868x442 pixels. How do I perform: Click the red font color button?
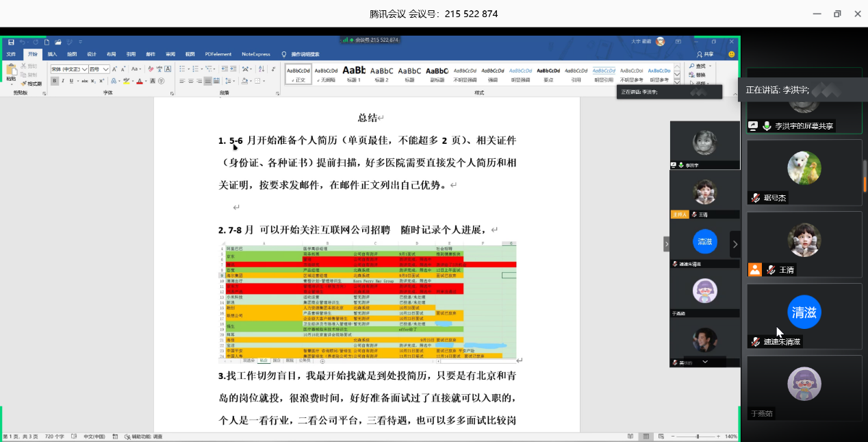coord(140,81)
